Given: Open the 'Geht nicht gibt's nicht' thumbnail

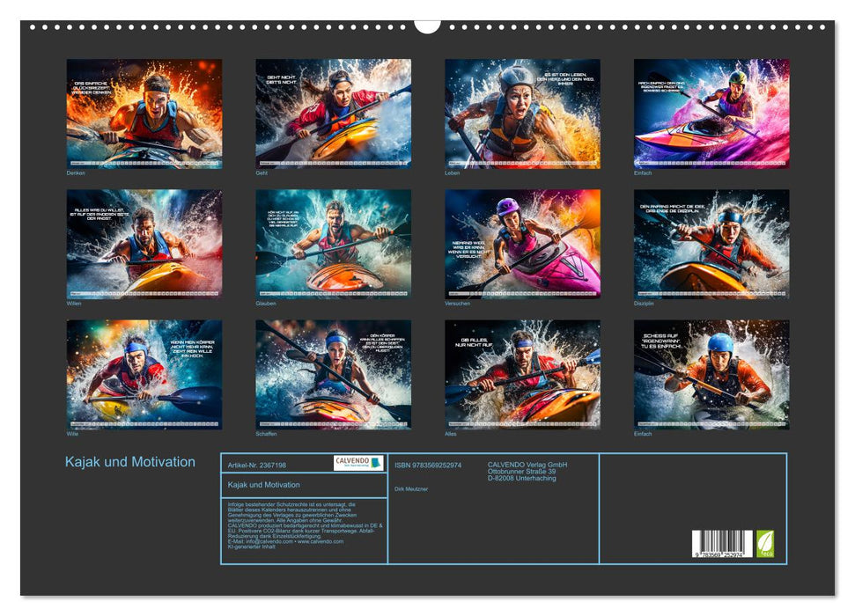Looking at the screenshot, I should point(333,114).
